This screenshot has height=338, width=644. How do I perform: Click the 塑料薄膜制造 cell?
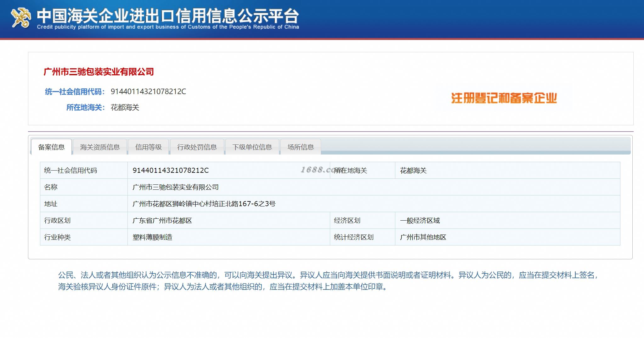[229, 237]
